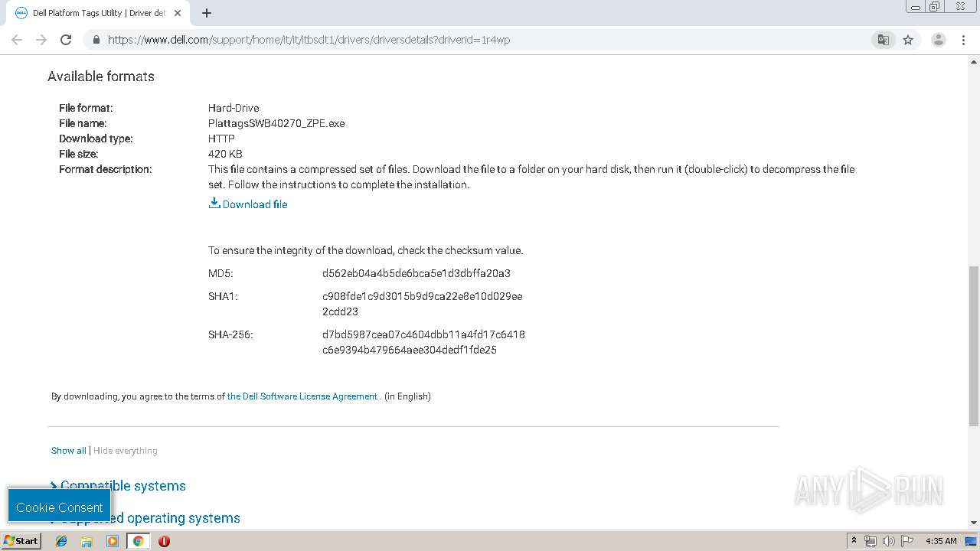Open the Windows Start menu

point(21,540)
